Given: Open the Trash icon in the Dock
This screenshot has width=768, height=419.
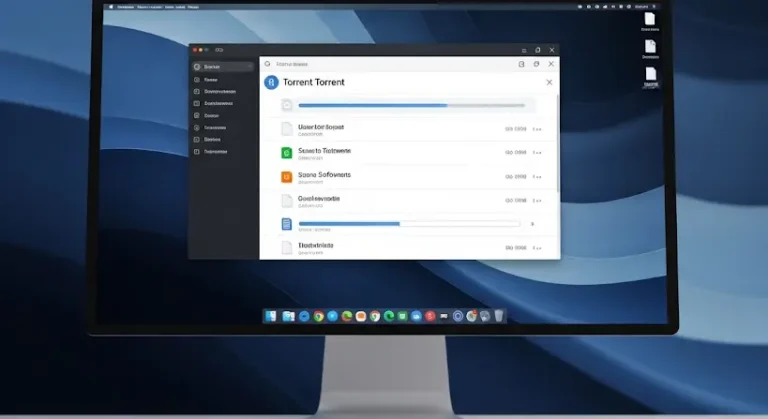Looking at the screenshot, I should 499,316.
